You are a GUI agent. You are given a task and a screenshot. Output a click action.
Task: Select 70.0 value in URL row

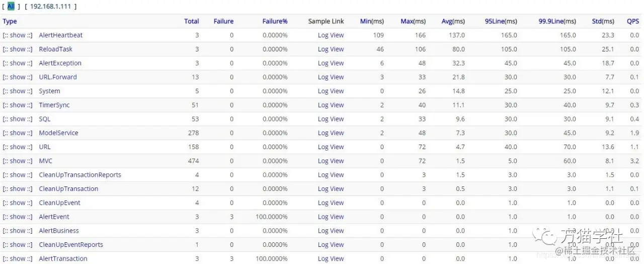coord(569,147)
